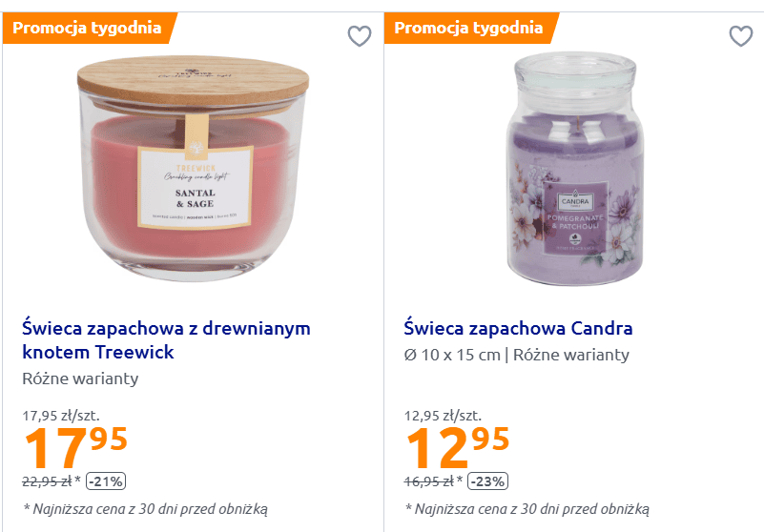Click lowest price footnote under Candra
This screenshot has width=764, height=532.
tap(527, 509)
